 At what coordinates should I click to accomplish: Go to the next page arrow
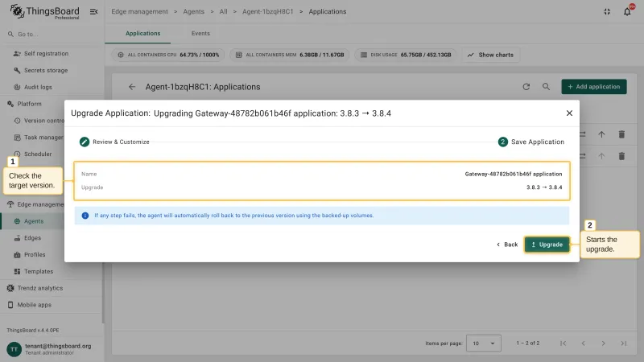coord(603,343)
